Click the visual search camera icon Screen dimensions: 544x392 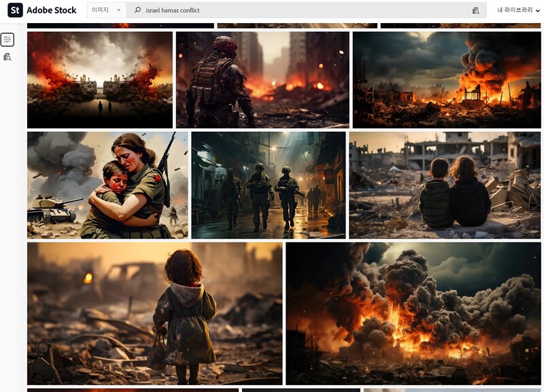(x=476, y=10)
